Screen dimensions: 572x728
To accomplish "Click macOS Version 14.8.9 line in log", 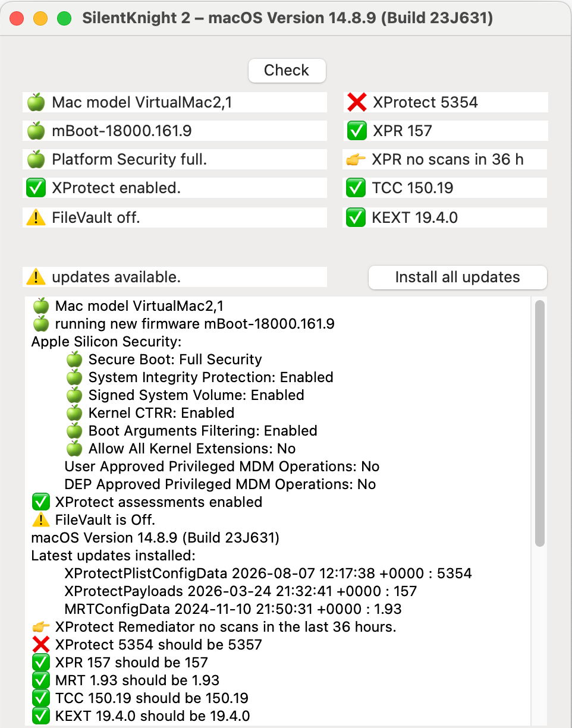I will click(155, 537).
